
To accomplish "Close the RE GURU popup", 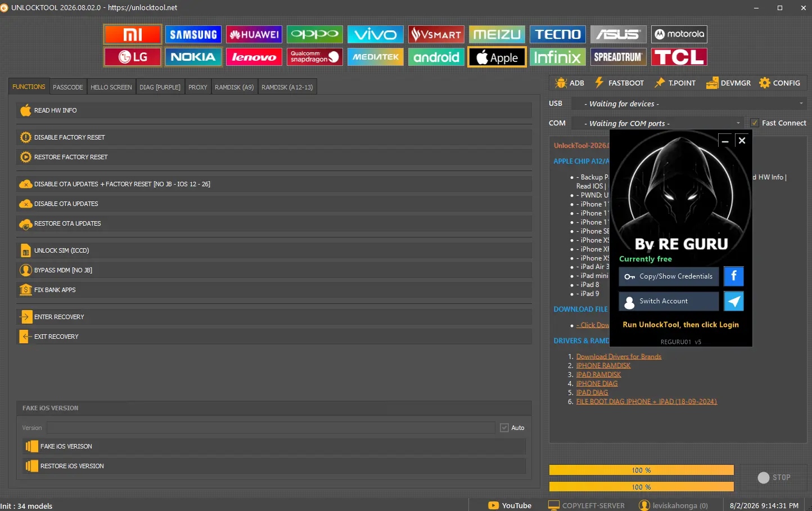I will tap(742, 141).
